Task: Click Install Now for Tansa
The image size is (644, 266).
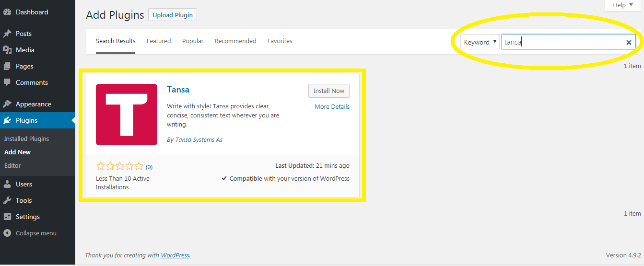Action: 329,91
